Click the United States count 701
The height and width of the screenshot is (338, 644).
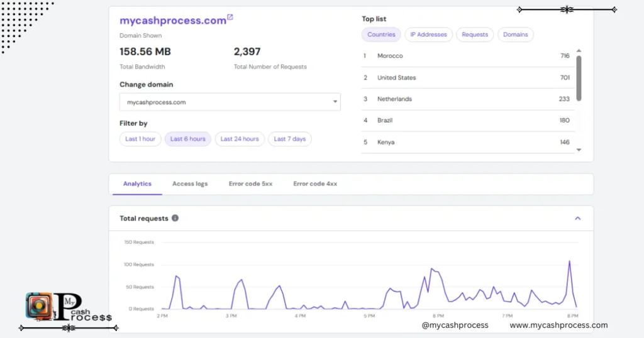pos(565,77)
